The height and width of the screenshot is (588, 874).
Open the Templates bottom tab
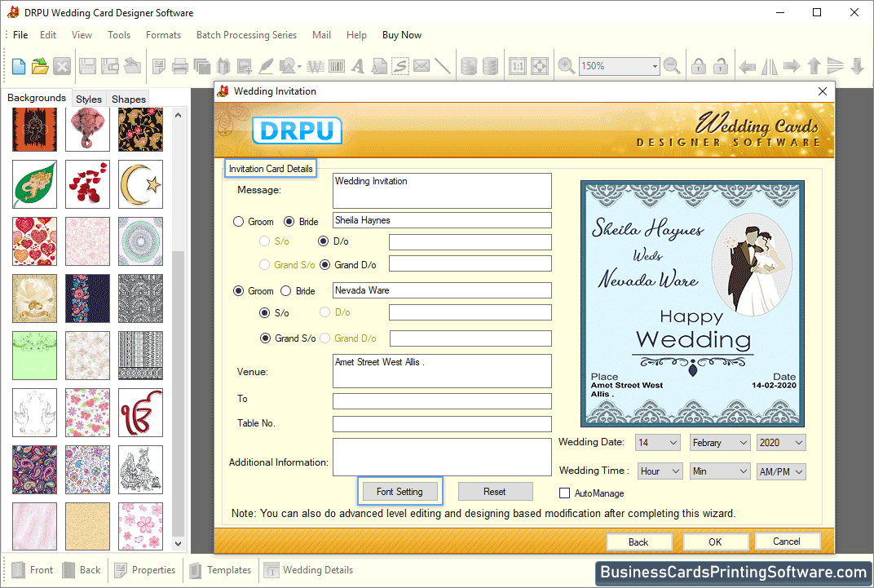click(221, 570)
